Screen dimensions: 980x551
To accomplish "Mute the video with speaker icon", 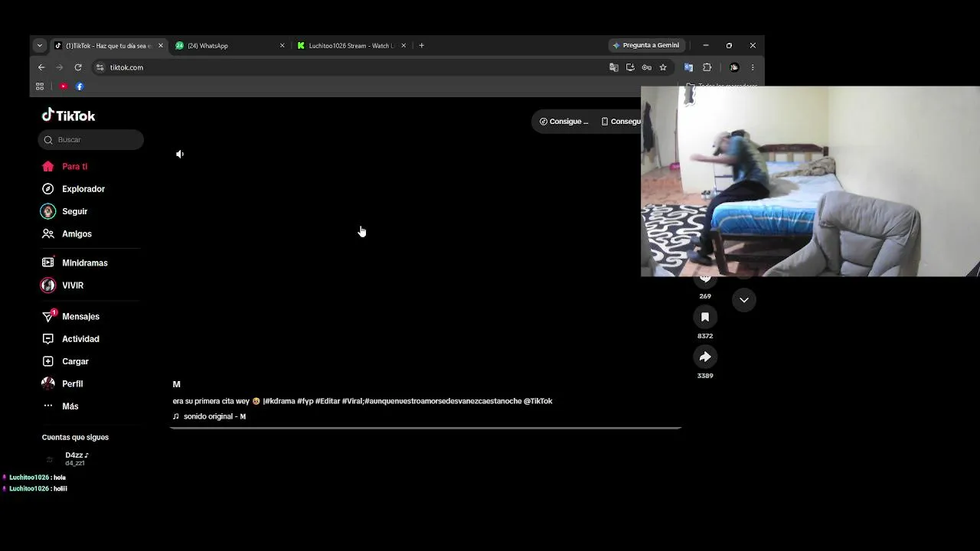I will 180,154.
